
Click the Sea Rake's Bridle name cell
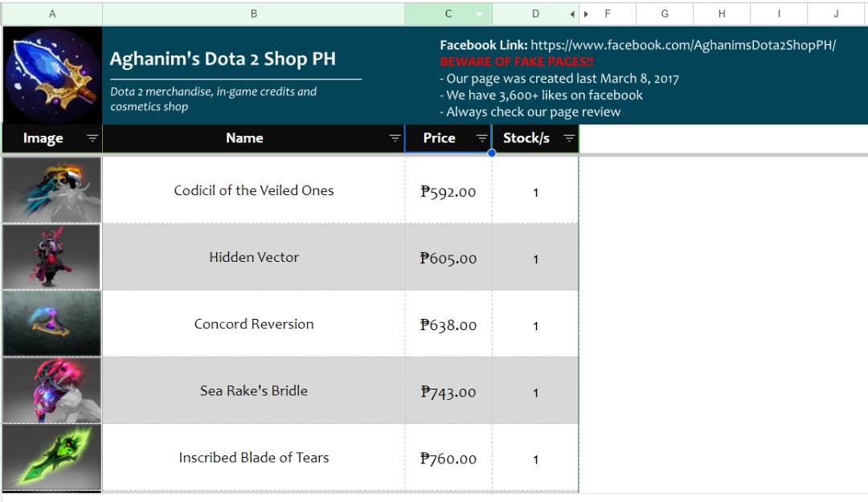[x=254, y=390]
